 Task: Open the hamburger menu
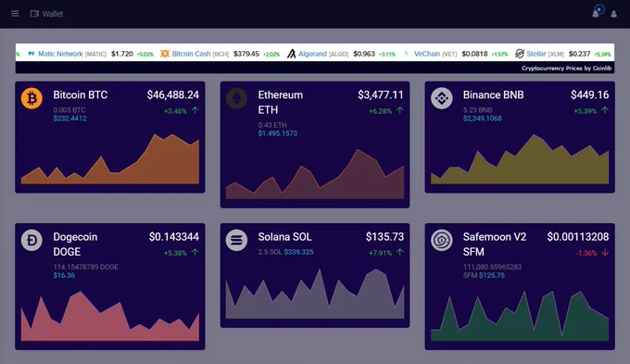click(x=15, y=14)
